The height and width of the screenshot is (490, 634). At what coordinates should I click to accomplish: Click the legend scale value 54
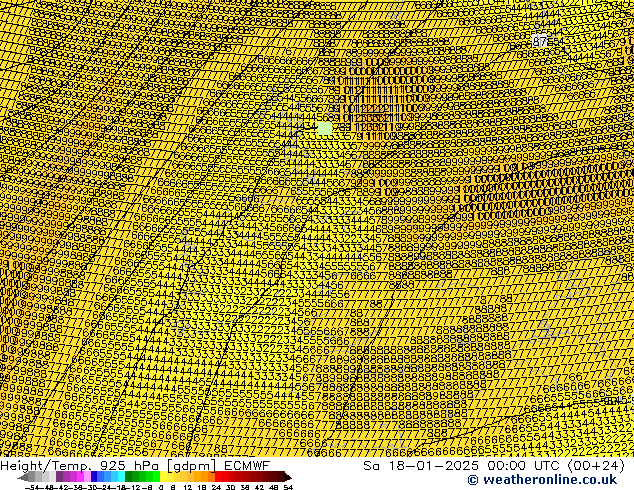coord(288,487)
